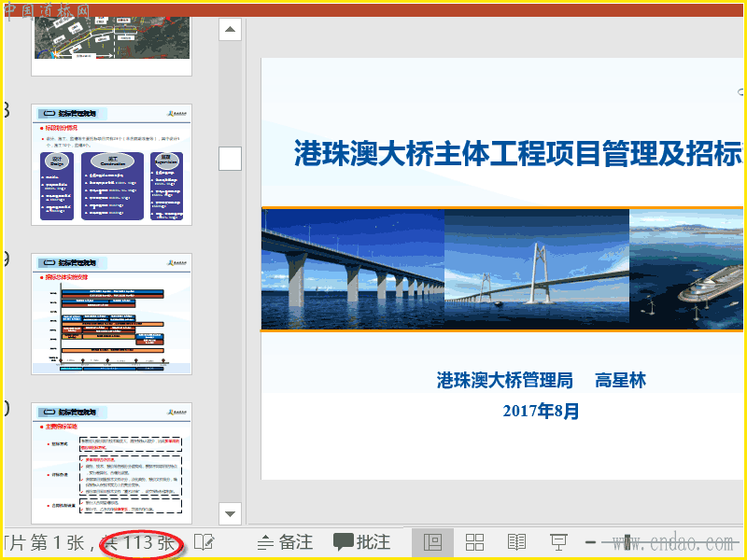Click the author text 港珠澳大桥管理局 高星林
This screenshot has height=560, width=747.
(542, 381)
